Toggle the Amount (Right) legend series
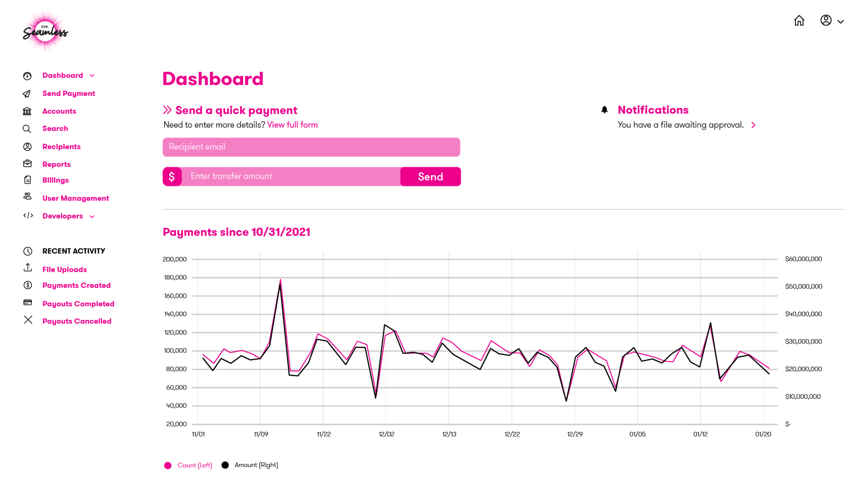868x489 pixels. point(250,465)
